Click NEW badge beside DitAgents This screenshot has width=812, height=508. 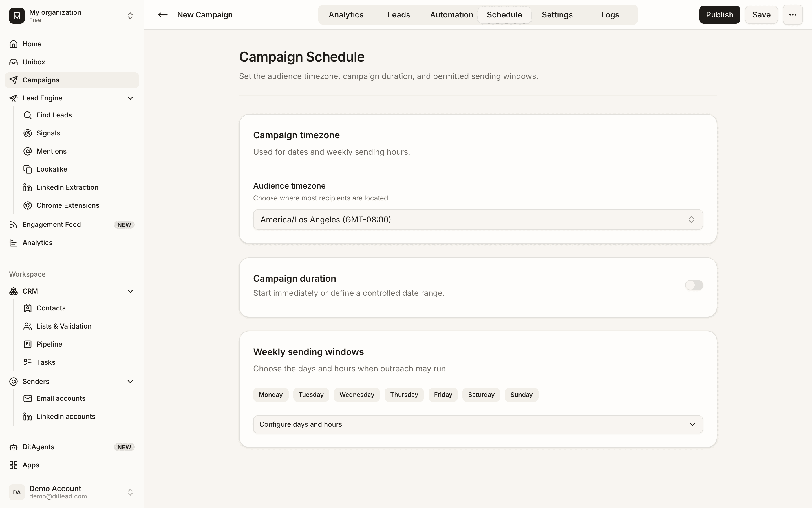click(124, 447)
